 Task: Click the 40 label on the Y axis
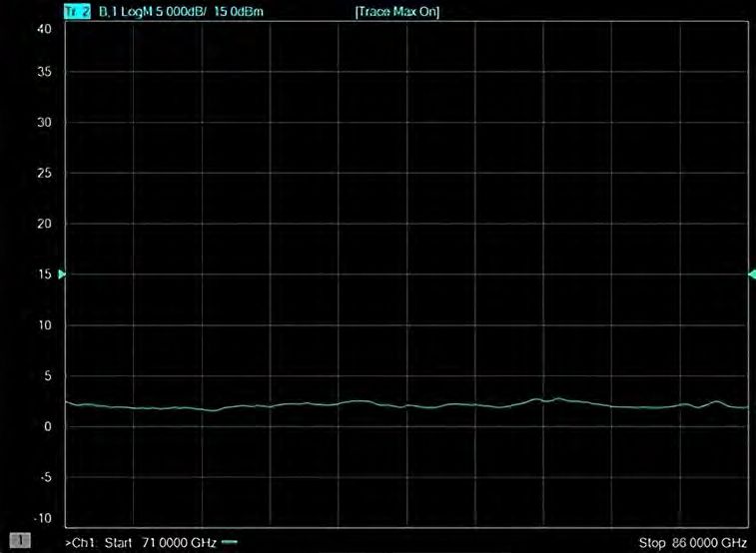43,29
